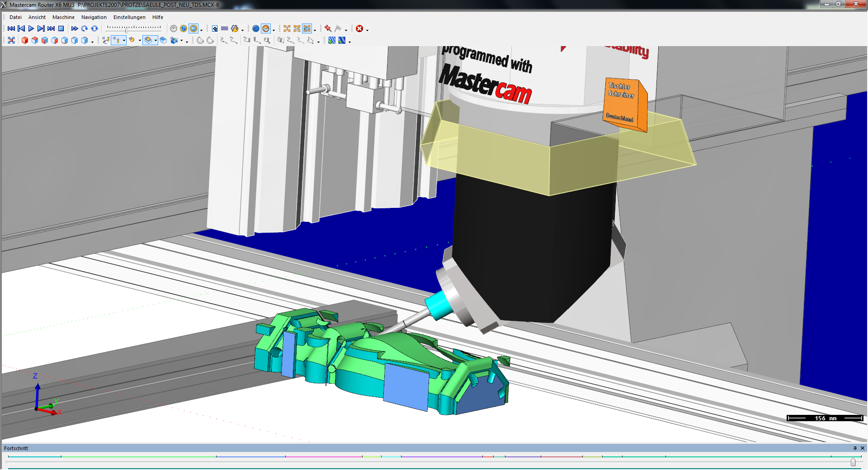
Task: Click the red X cancel icon
Action: 359,28
